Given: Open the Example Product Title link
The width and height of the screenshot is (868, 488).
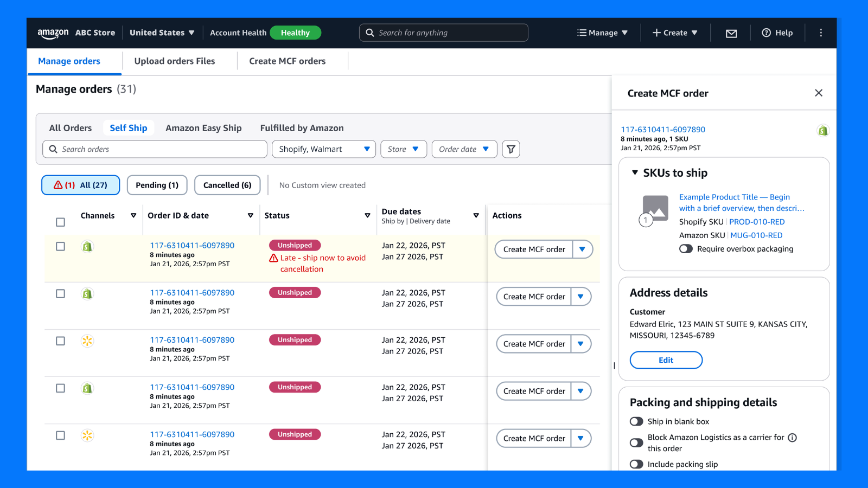Looking at the screenshot, I should point(742,202).
